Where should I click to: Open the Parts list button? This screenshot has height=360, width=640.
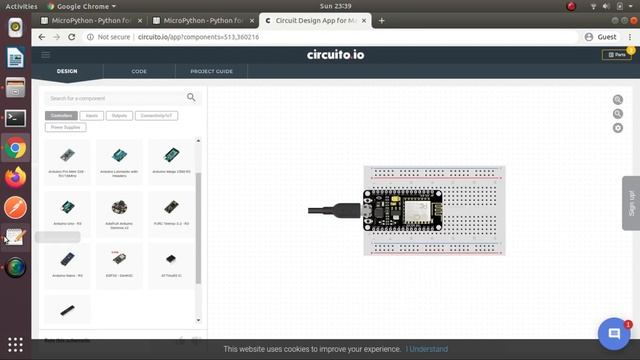(617, 55)
